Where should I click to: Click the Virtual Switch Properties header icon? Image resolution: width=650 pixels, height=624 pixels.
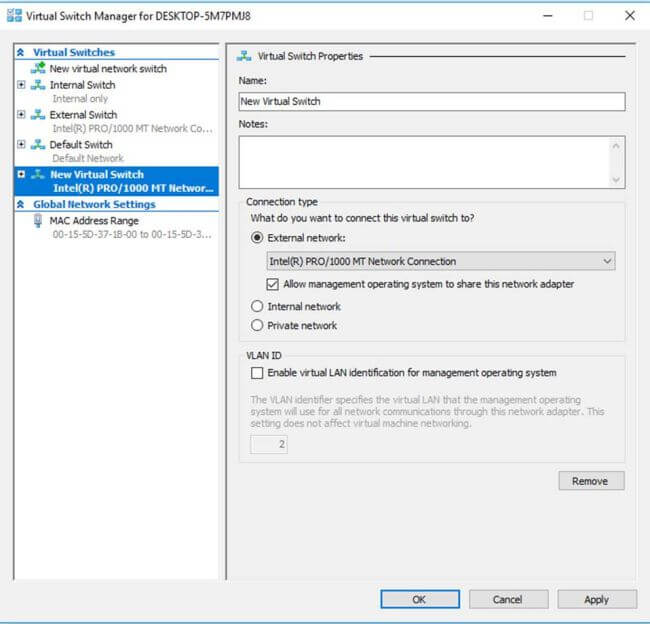click(x=244, y=56)
